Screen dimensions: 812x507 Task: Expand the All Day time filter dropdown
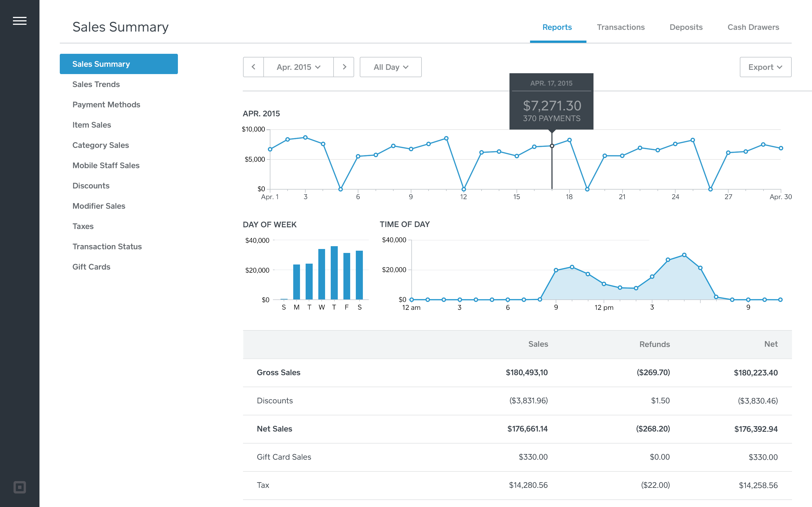390,66
